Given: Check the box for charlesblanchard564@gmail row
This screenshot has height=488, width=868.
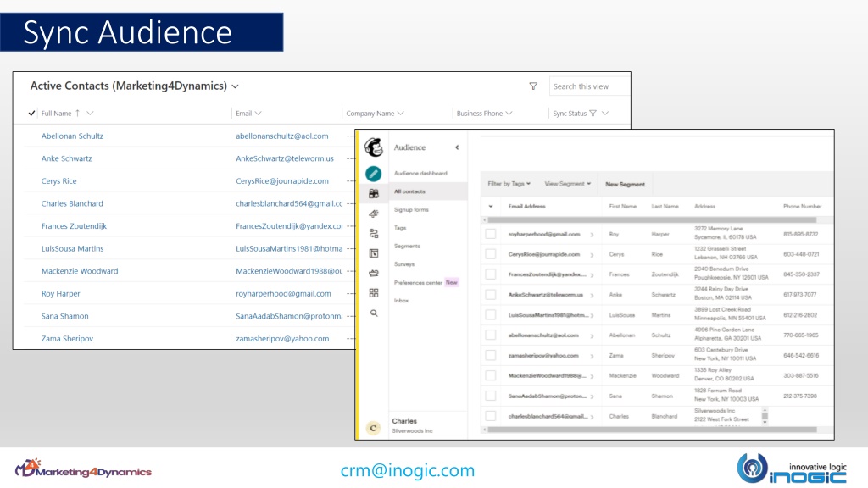Looking at the screenshot, I should [491, 416].
